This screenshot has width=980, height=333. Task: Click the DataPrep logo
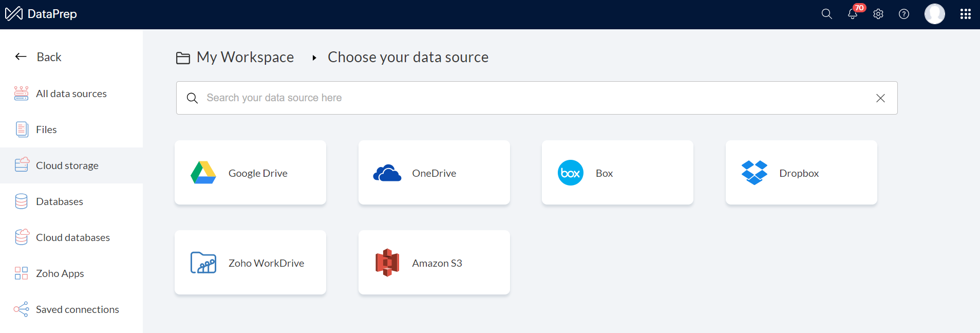[41, 14]
